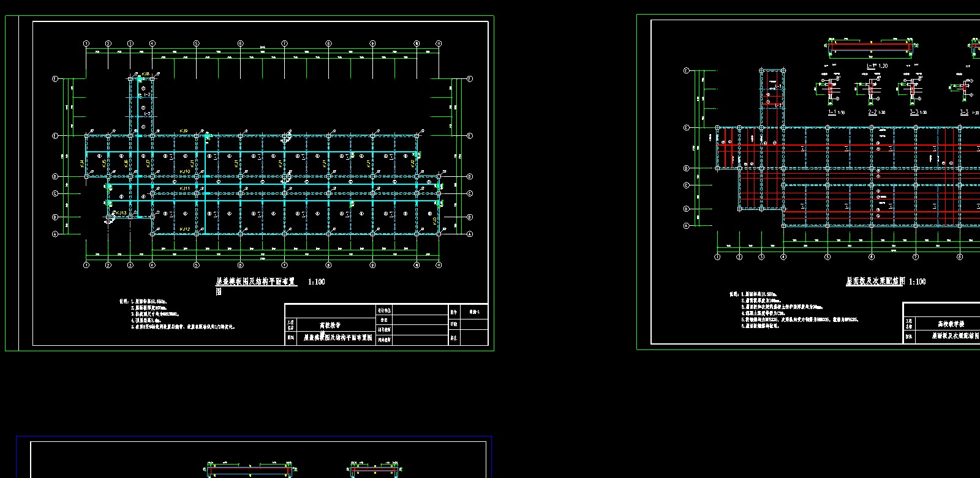Select the 设计单位 cell in left title block
Image resolution: width=980 pixels, height=478 pixels.
[384, 311]
